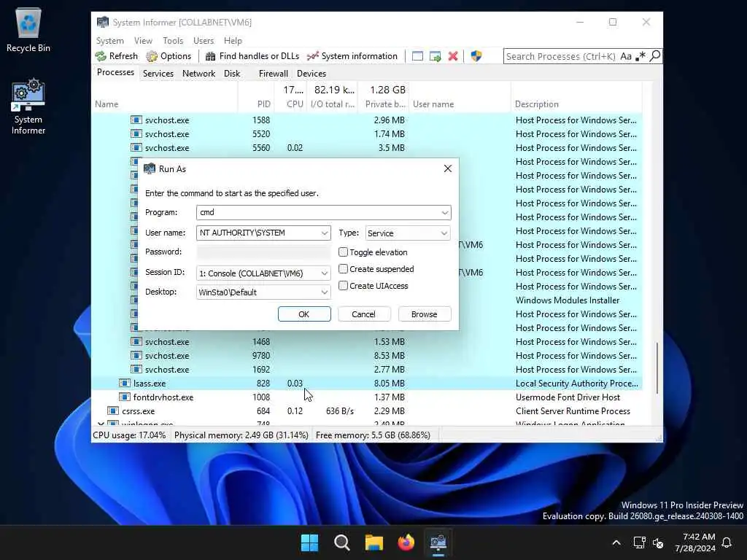Check Create suspended option
747x560 pixels.
343,269
